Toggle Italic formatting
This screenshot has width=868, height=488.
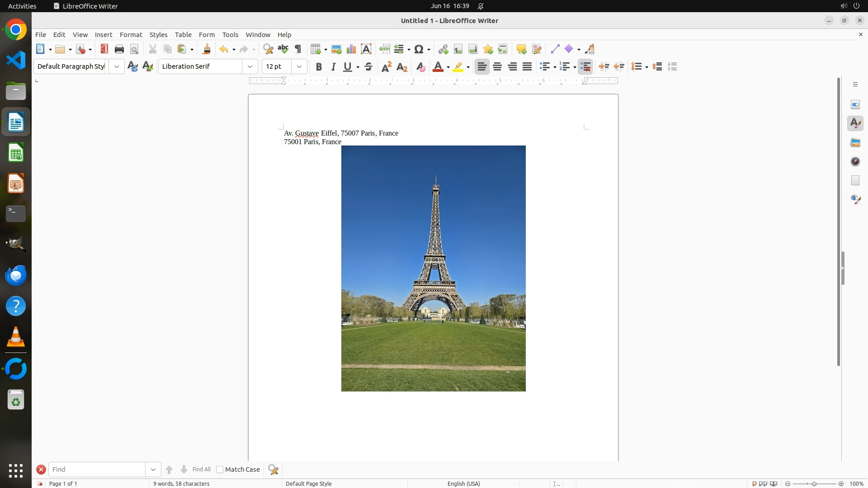click(x=334, y=67)
